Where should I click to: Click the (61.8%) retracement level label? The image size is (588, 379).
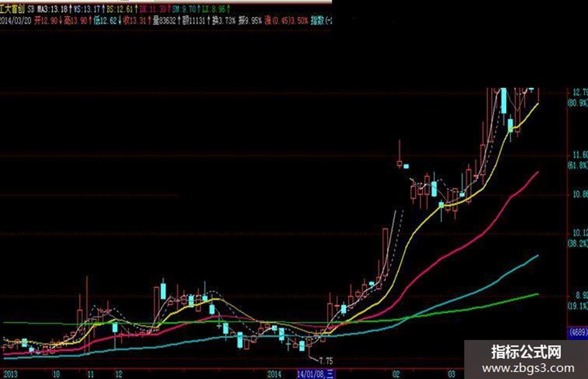[x=577, y=166]
